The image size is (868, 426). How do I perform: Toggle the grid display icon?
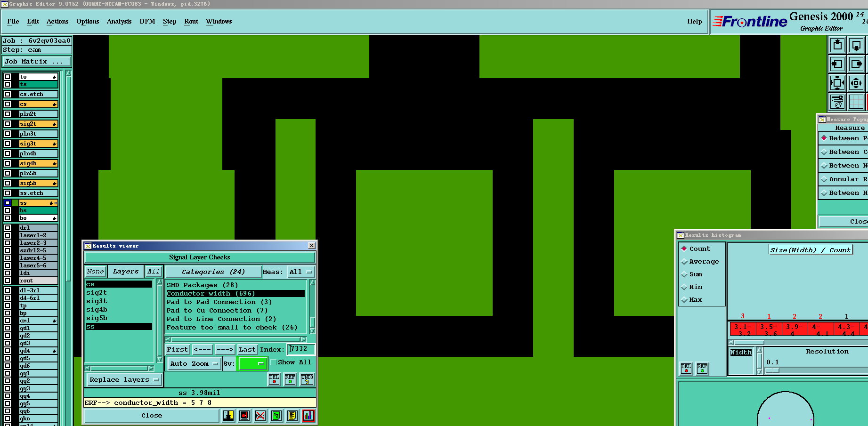[856, 102]
